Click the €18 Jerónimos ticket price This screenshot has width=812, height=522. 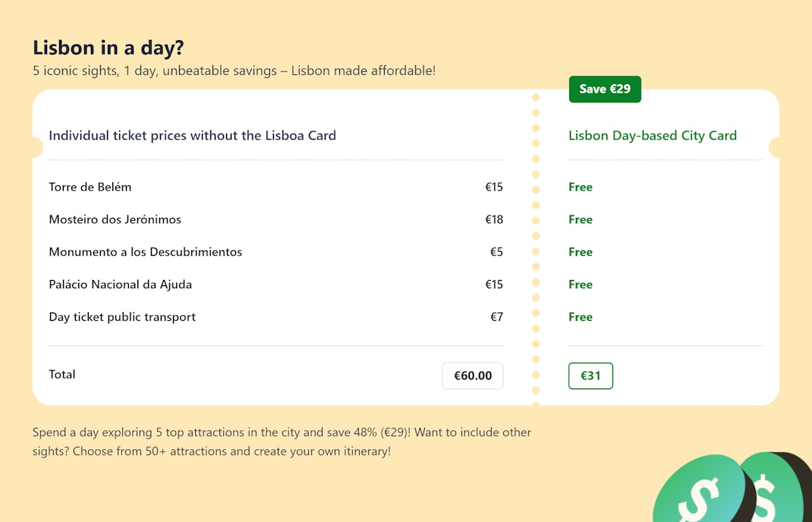coord(494,219)
